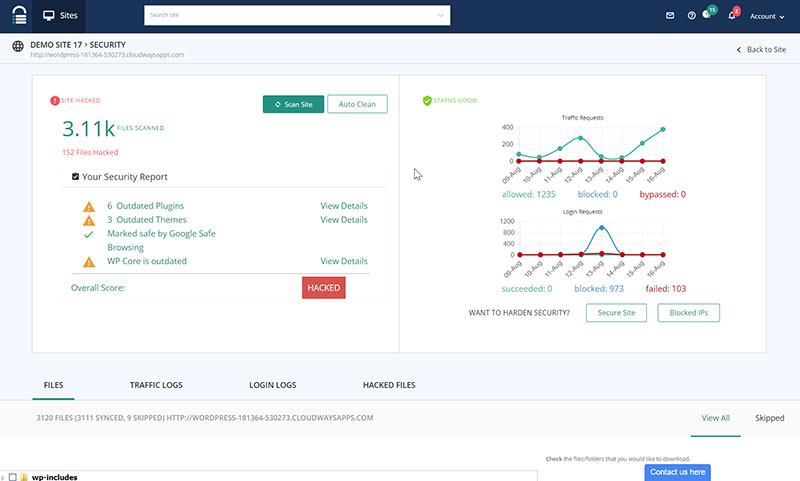Click the Back to Site link
This screenshot has height=481, width=800.
761,49
